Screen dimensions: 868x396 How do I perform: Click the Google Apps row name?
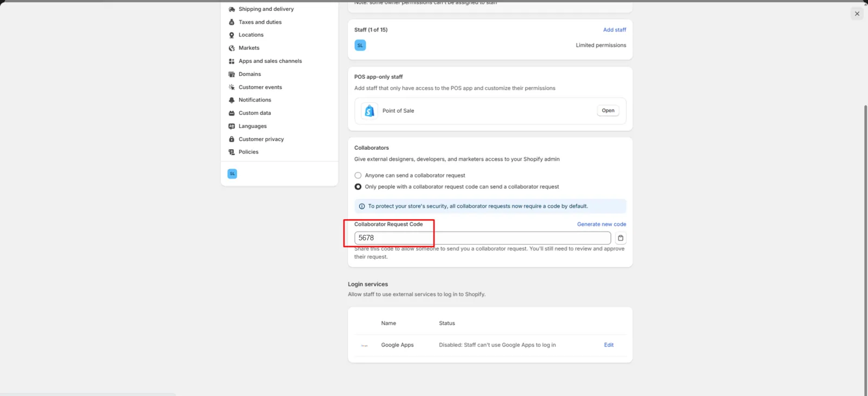point(397,345)
